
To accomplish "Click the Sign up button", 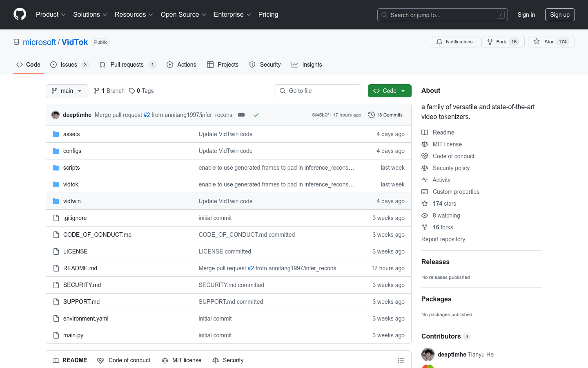I will 560,15.
